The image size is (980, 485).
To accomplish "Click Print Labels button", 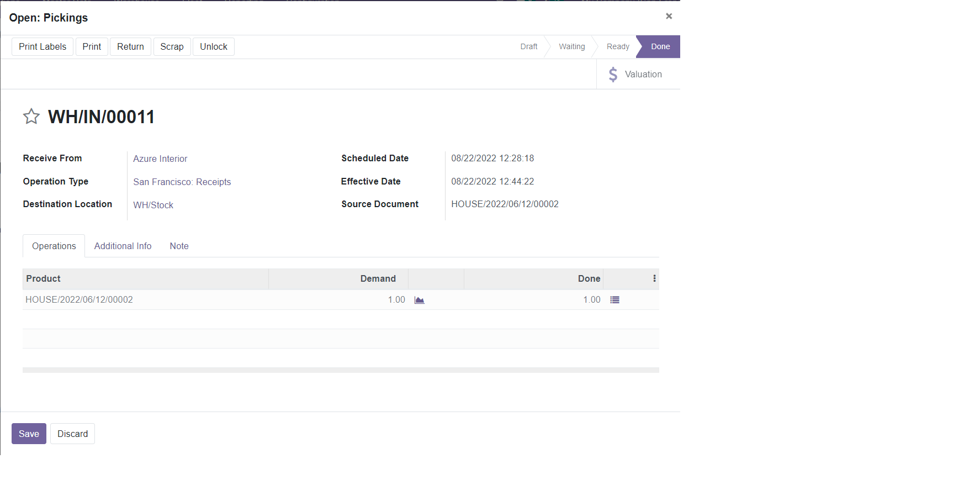I will click(x=43, y=47).
